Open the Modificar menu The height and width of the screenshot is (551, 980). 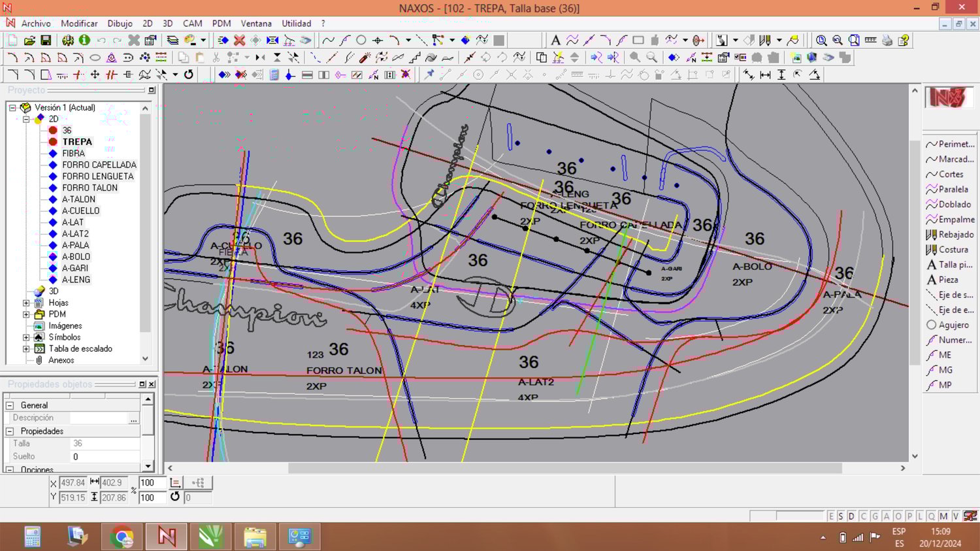(x=79, y=24)
